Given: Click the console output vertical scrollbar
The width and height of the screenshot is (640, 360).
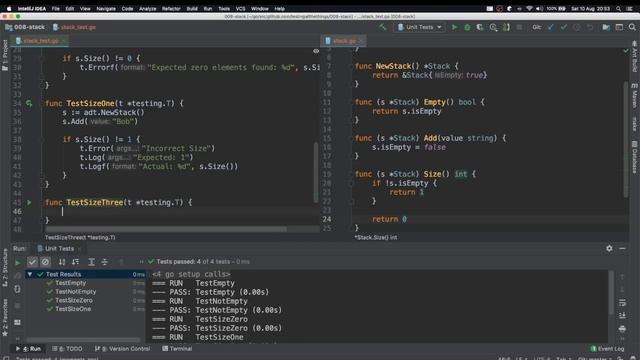Looking at the screenshot, I should [x=611, y=292].
